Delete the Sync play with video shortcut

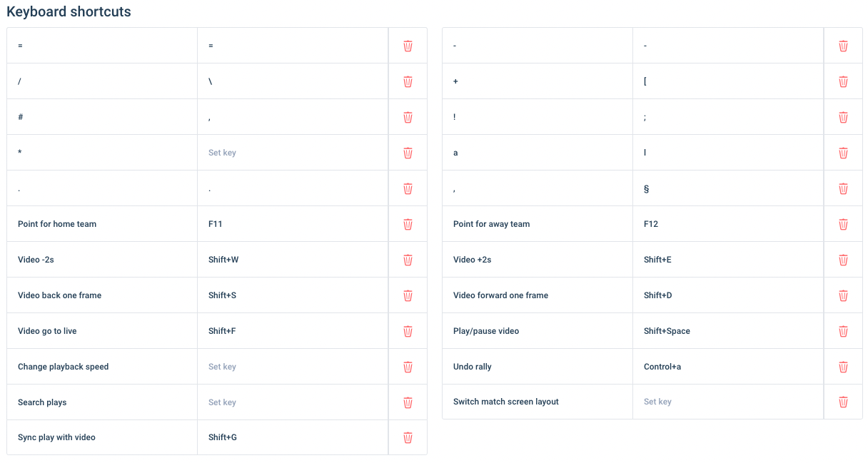pos(408,437)
